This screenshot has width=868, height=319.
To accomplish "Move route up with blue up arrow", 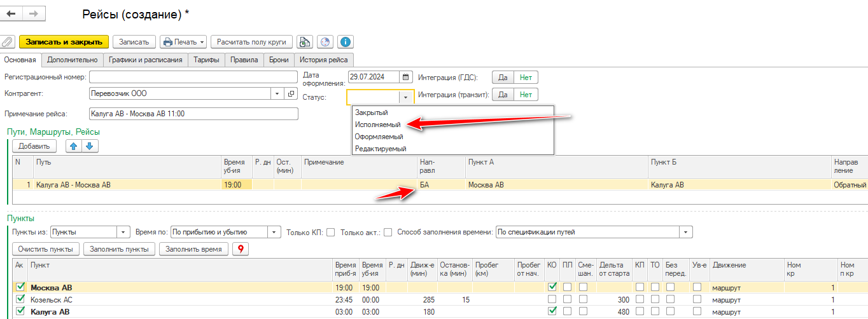I will click(74, 146).
